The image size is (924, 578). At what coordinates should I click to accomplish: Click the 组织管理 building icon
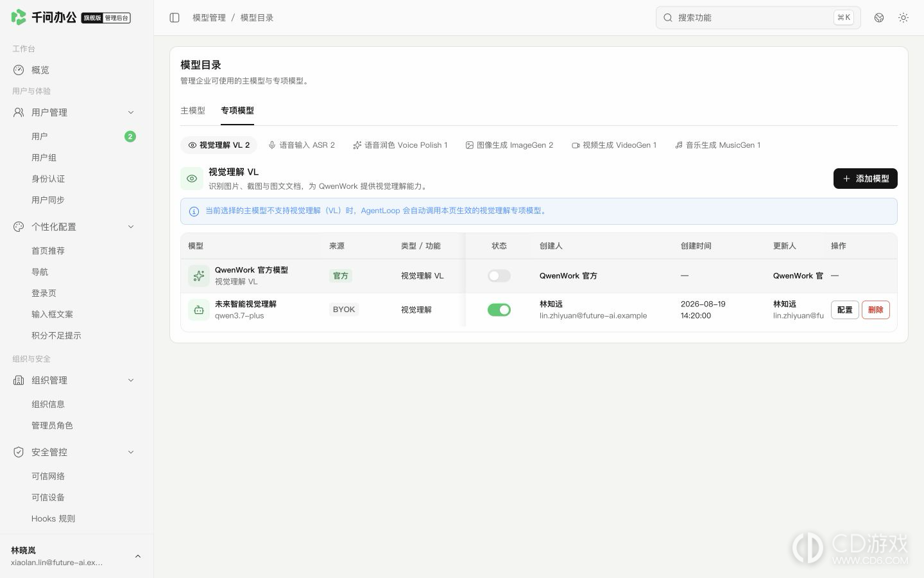(19, 380)
